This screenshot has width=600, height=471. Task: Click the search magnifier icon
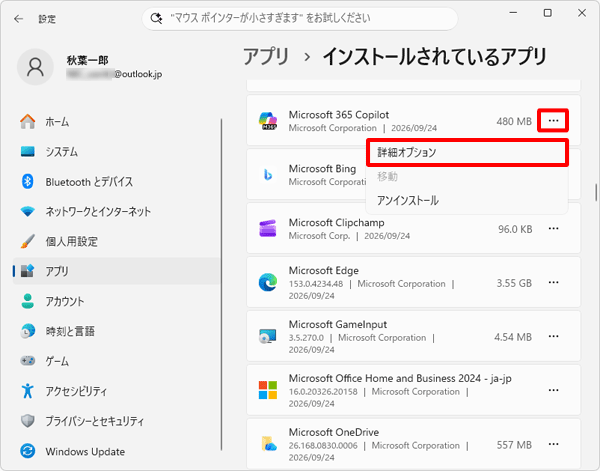pyautogui.click(x=156, y=18)
